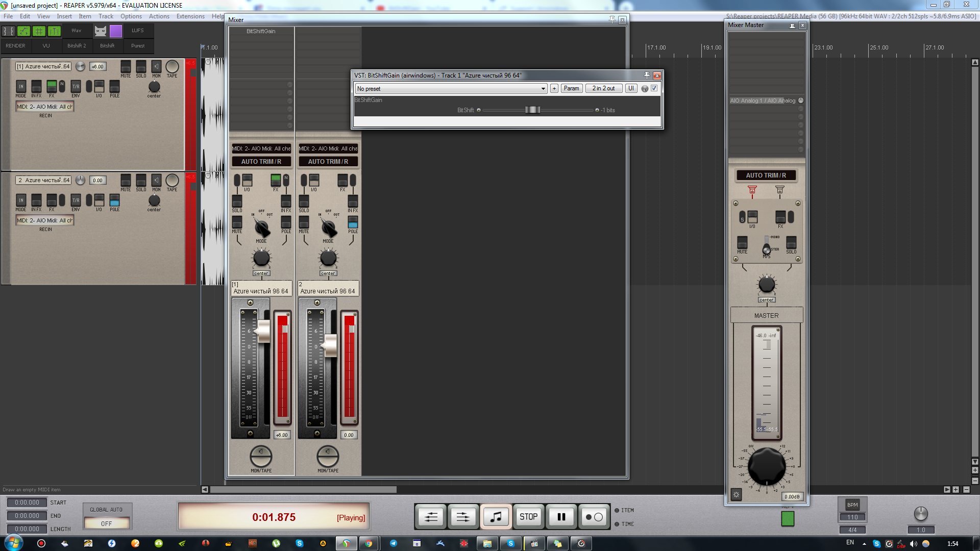The width and height of the screenshot is (980, 551).
Task: Open the 2 in 2 out pin menu
Action: (x=603, y=88)
